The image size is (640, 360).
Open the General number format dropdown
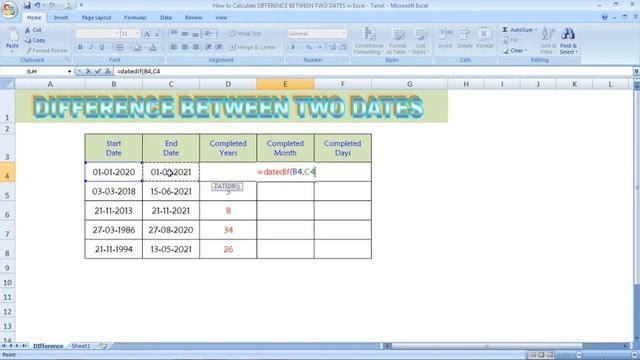pyautogui.click(x=344, y=33)
